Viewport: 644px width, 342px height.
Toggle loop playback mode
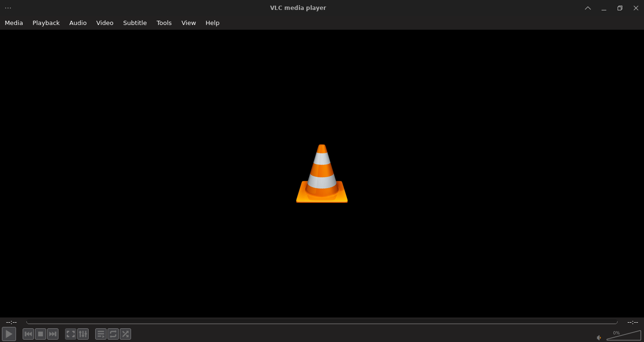[x=113, y=334]
